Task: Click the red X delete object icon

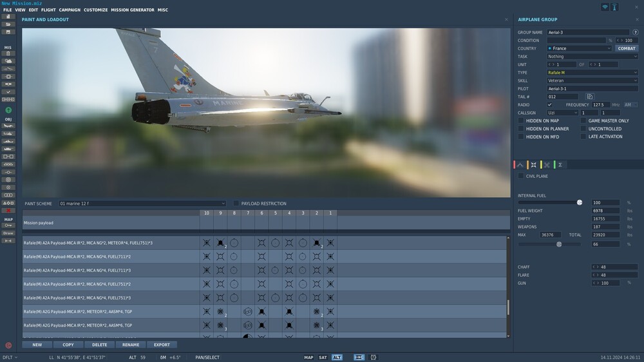Action: click(8, 211)
